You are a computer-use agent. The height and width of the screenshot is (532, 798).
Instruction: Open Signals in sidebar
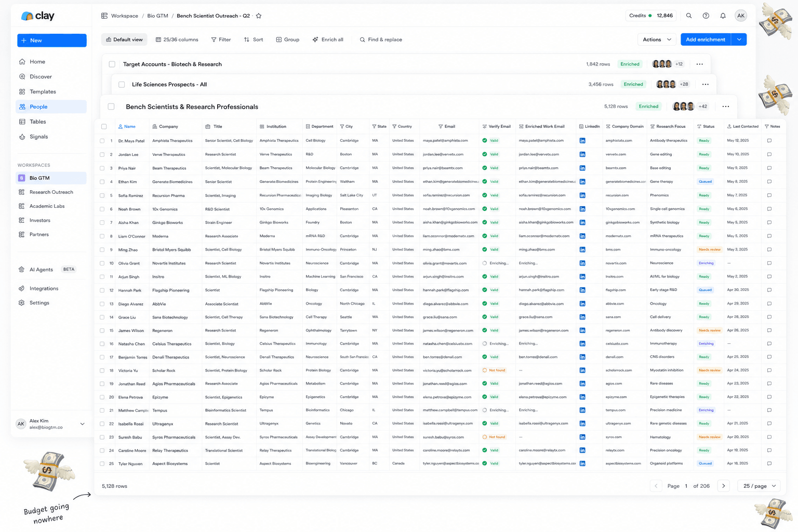51,137
